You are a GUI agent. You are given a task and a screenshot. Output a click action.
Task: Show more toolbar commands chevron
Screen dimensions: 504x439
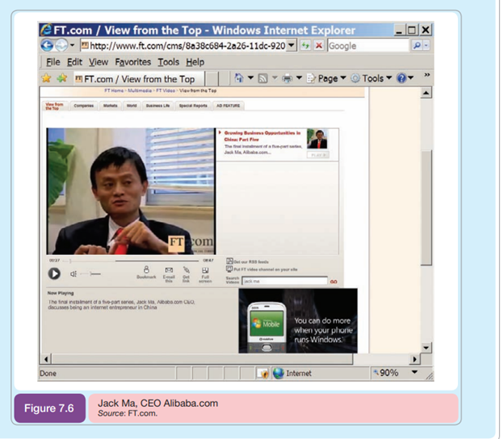pos(426,75)
